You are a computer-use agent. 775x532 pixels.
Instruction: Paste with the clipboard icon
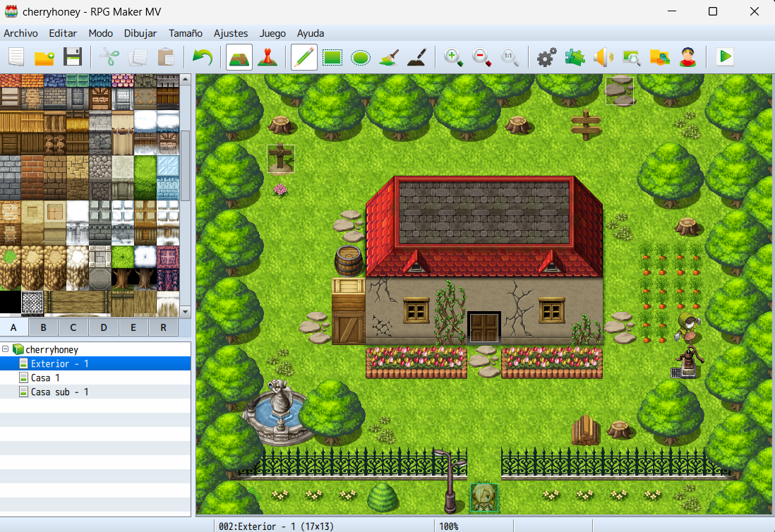166,57
